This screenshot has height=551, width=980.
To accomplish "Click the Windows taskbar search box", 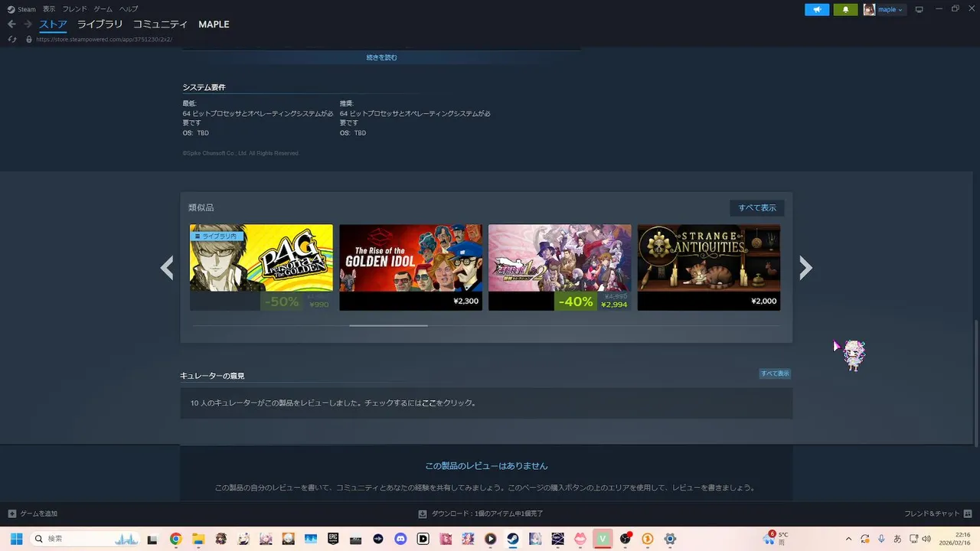I will point(85,539).
